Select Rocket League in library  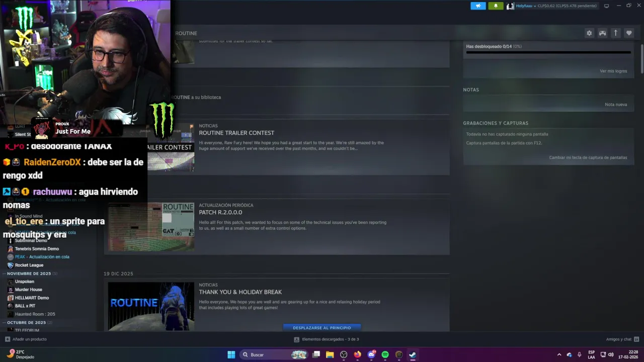pos(29,265)
